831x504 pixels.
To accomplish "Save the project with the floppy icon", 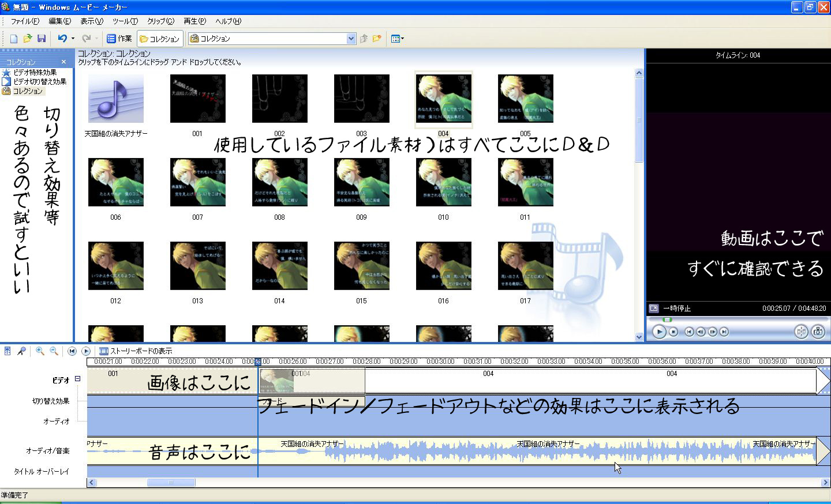I will [x=42, y=39].
